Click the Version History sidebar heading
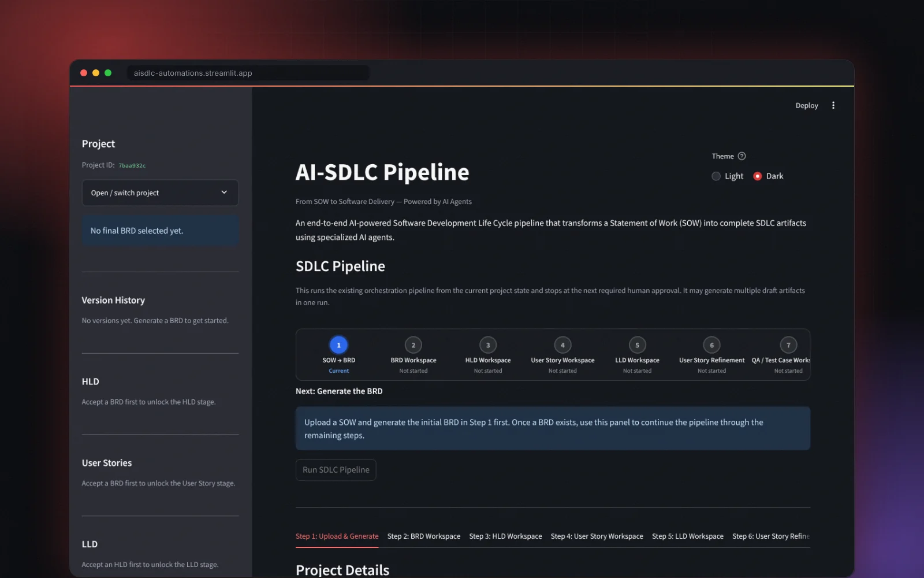 tap(113, 300)
